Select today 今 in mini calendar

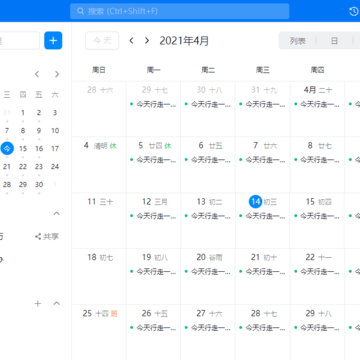pos(7,148)
